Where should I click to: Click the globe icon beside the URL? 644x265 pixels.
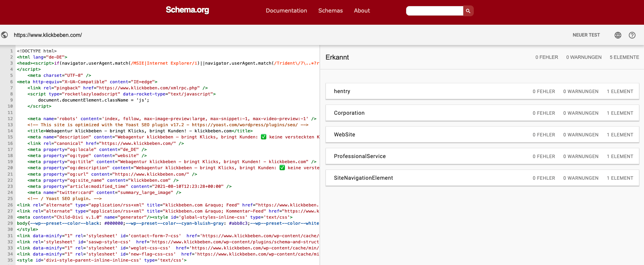click(x=5, y=35)
